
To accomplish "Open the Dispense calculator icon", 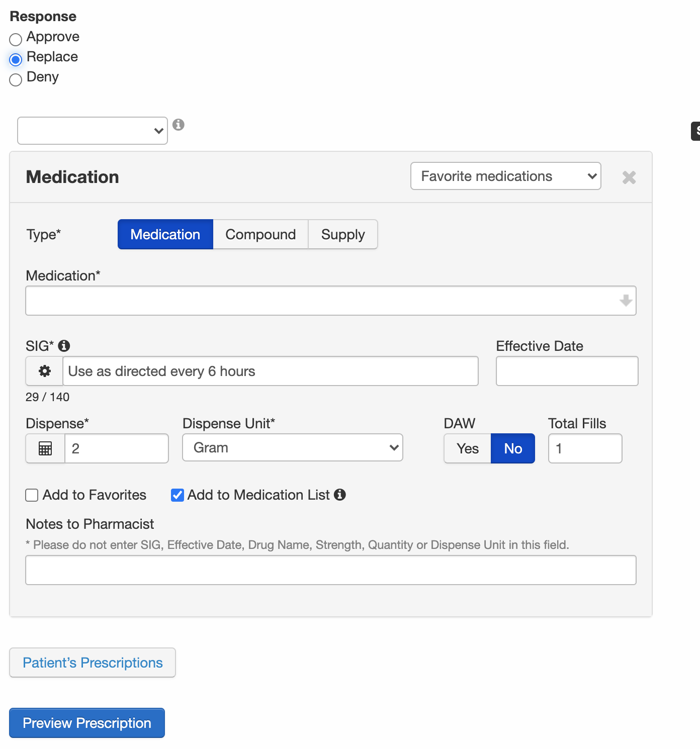I will 45,448.
